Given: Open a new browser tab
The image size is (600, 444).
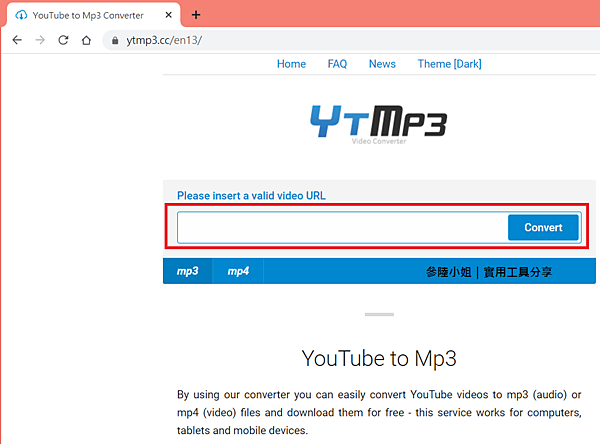Looking at the screenshot, I should (196, 15).
